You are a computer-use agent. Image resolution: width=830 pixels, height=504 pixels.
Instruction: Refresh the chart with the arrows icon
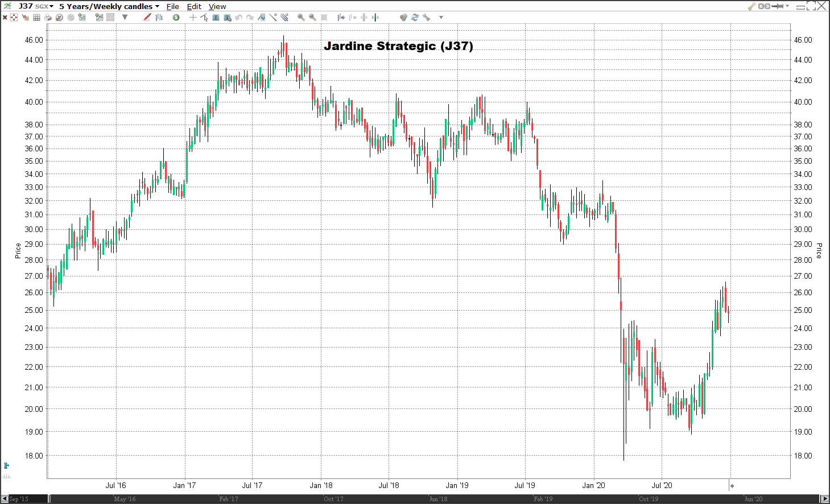click(415, 17)
